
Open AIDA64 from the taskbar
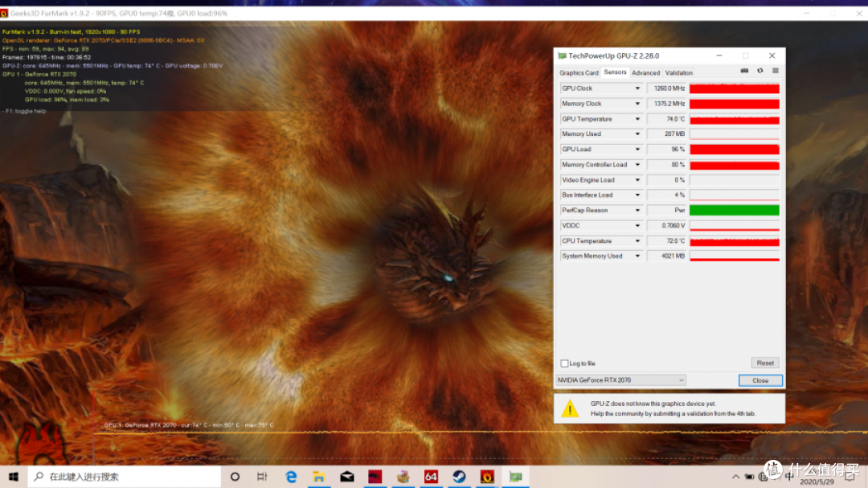[x=431, y=477]
